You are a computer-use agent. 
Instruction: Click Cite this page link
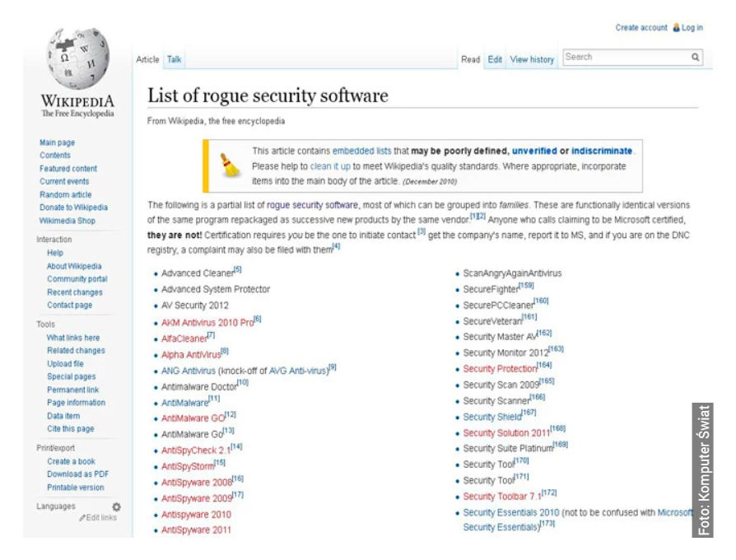[71, 428]
